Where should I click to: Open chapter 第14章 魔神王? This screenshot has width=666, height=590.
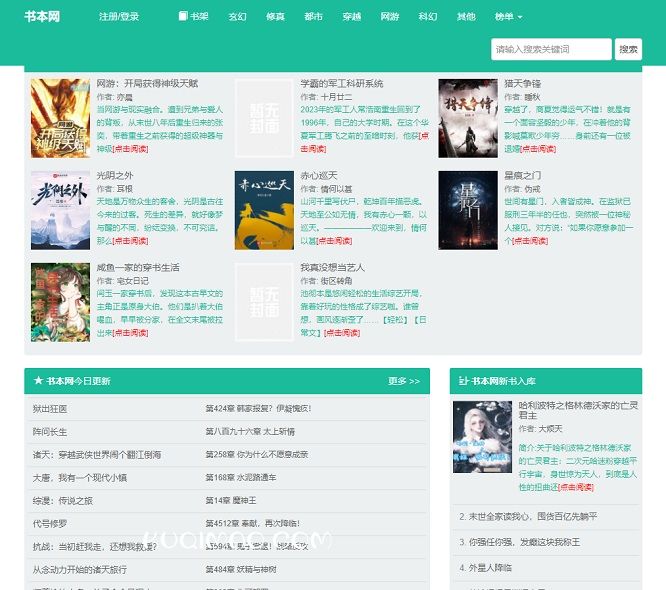(x=231, y=500)
